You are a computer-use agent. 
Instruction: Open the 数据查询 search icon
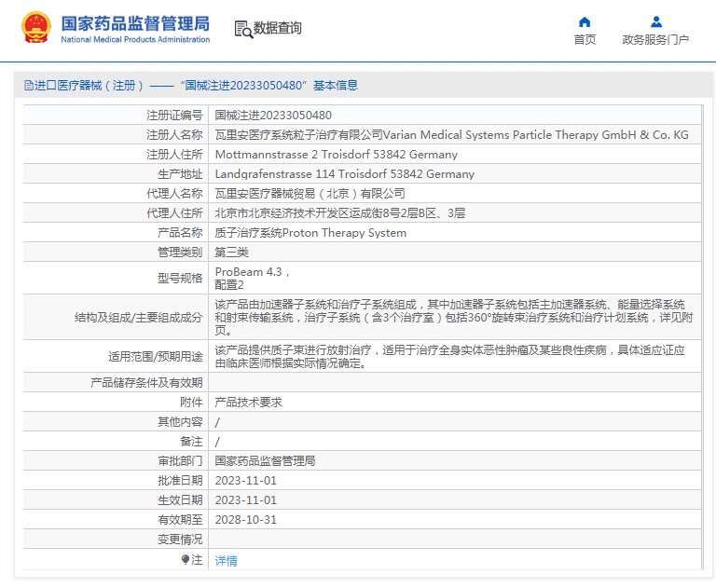tap(243, 29)
